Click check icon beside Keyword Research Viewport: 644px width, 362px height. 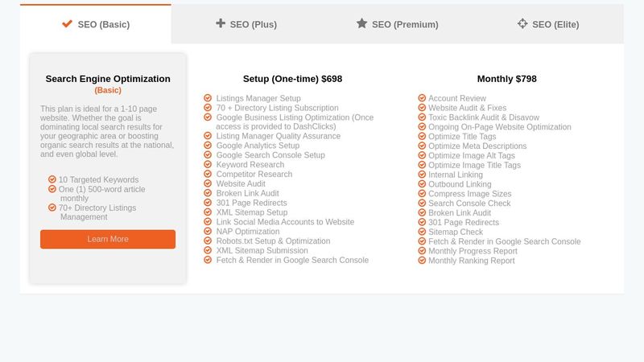208,165
